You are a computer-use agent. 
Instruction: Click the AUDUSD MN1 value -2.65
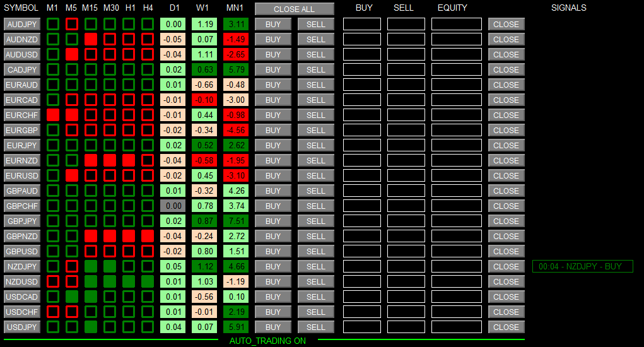[236, 55]
